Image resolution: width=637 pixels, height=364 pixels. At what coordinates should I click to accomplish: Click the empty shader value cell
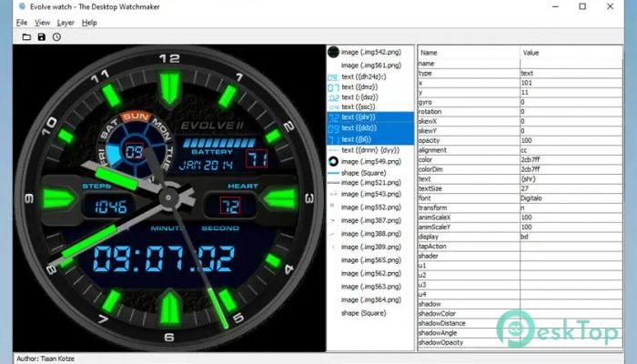point(571,256)
